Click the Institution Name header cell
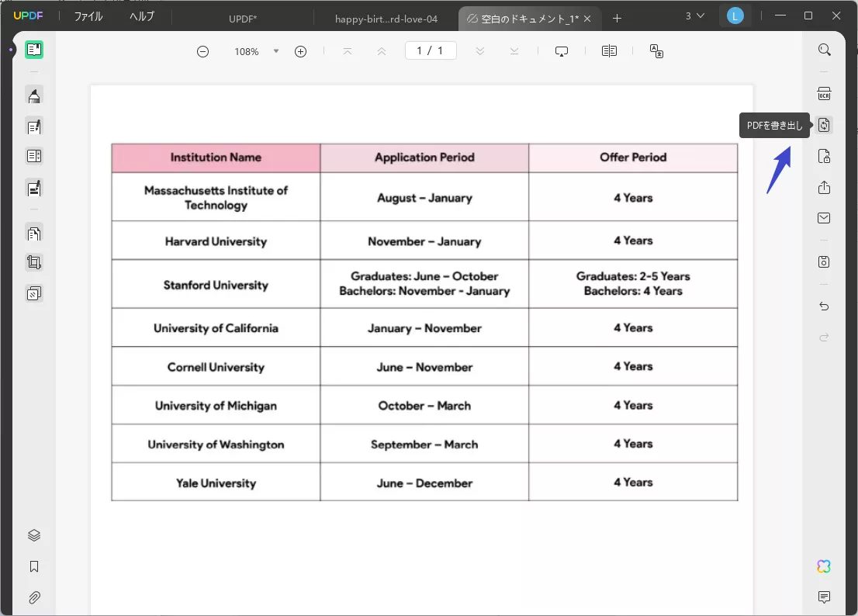This screenshot has width=858, height=616. pos(216,157)
